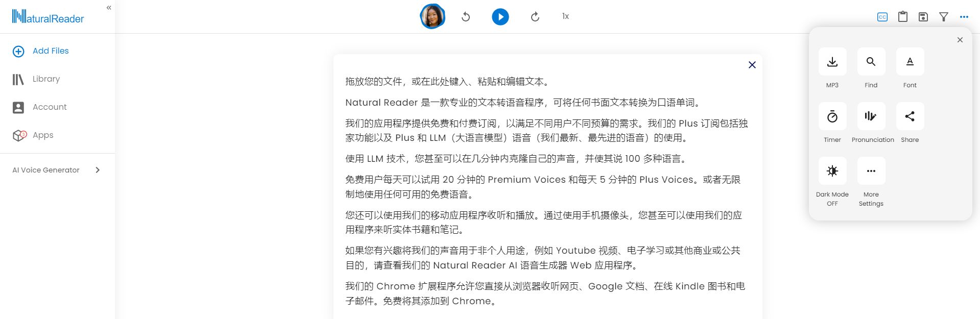Expand AI Voice Generator chevron

(x=98, y=170)
